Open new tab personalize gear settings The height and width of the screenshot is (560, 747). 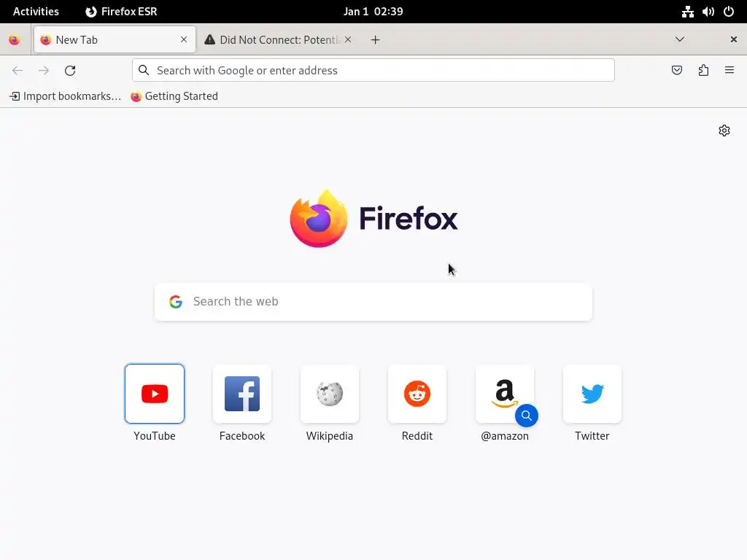coord(724,131)
